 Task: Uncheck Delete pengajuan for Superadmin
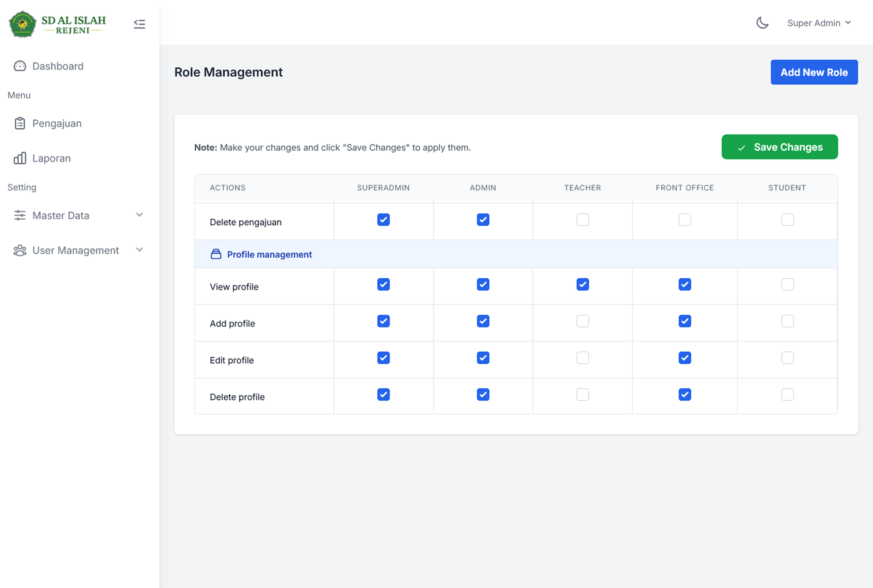[x=383, y=220]
